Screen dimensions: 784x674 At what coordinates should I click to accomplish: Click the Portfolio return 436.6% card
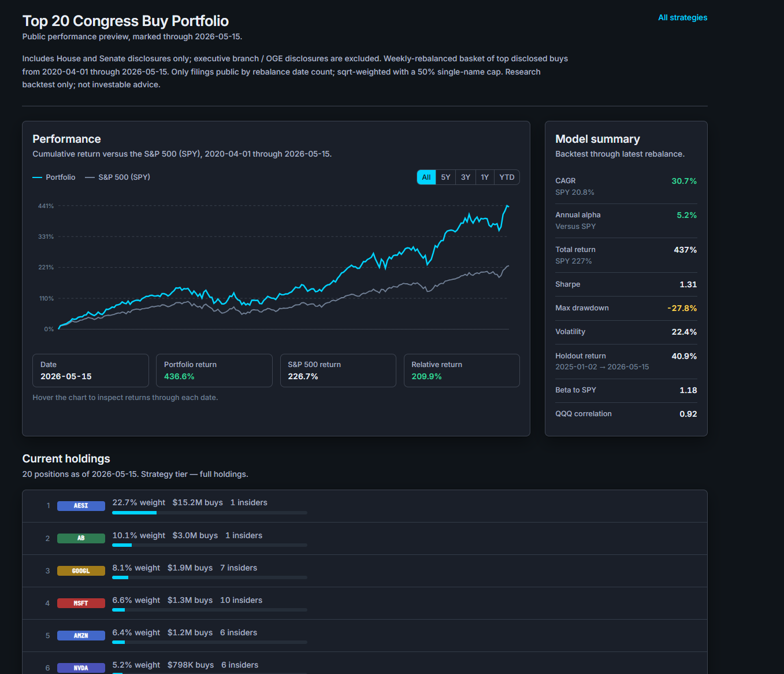(214, 371)
